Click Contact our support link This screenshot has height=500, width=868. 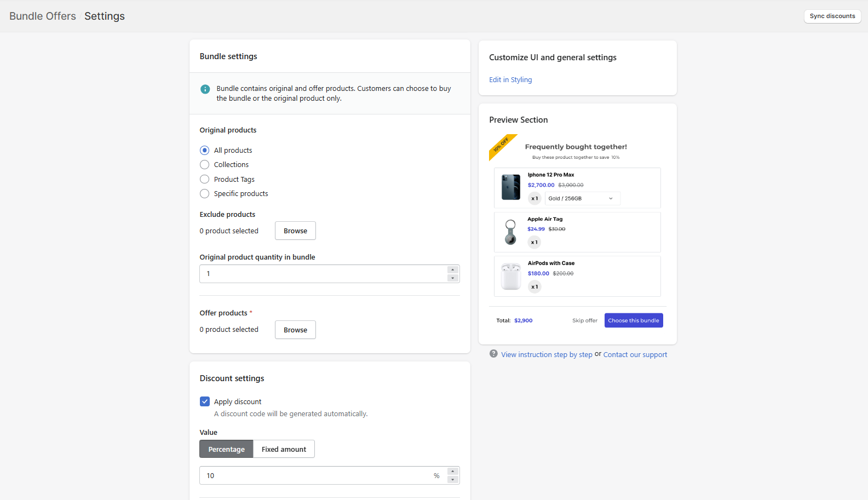pos(635,354)
